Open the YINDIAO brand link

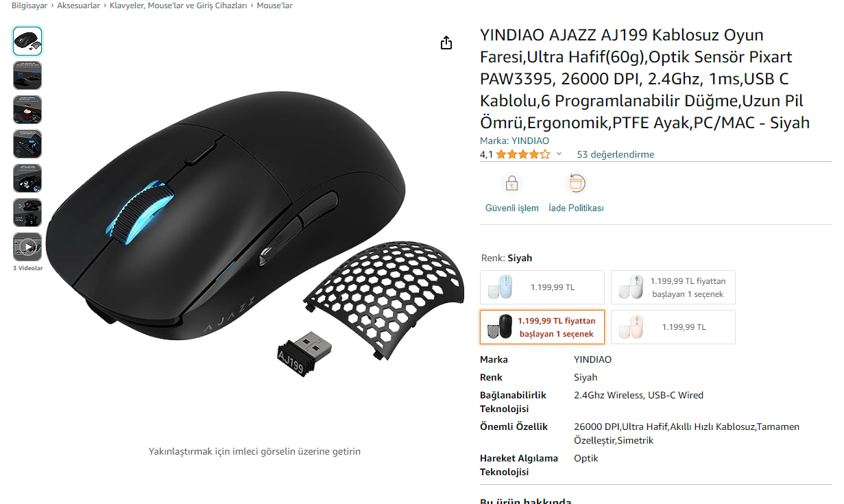click(x=530, y=141)
